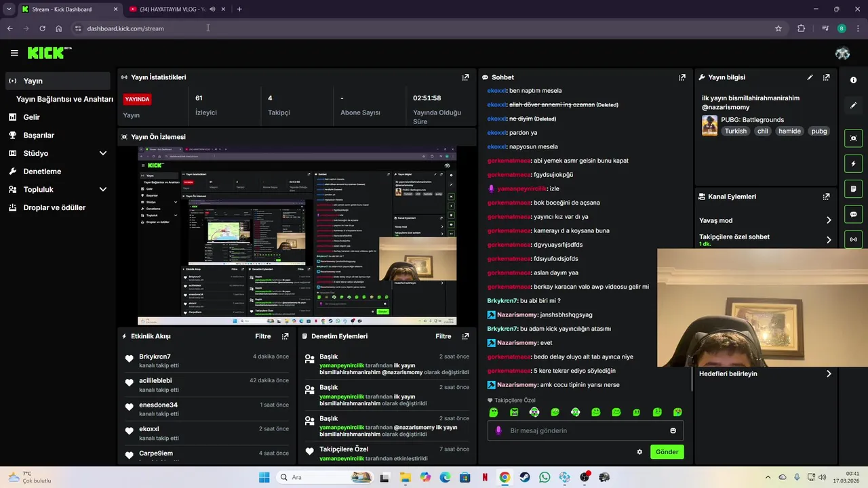Image resolution: width=868 pixels, height=488 pixels.
Task: Reload the Kick dashboard page
Action: [x=42, y=28]
